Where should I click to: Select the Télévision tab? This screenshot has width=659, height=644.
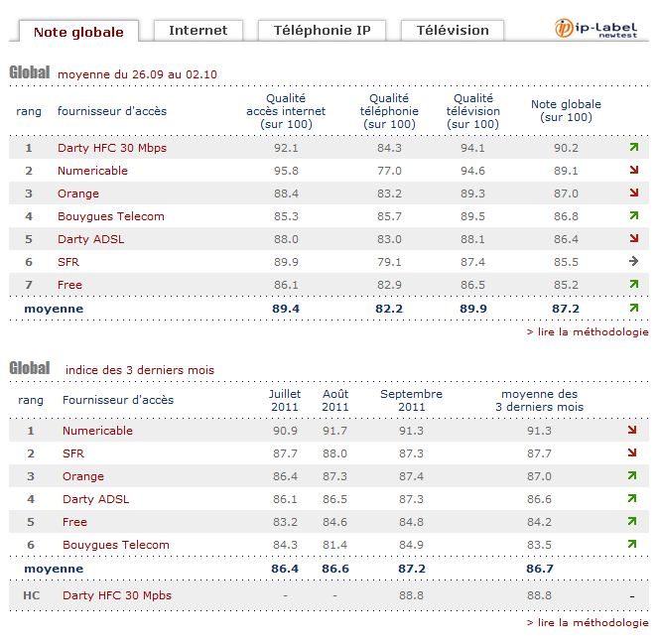452,31
